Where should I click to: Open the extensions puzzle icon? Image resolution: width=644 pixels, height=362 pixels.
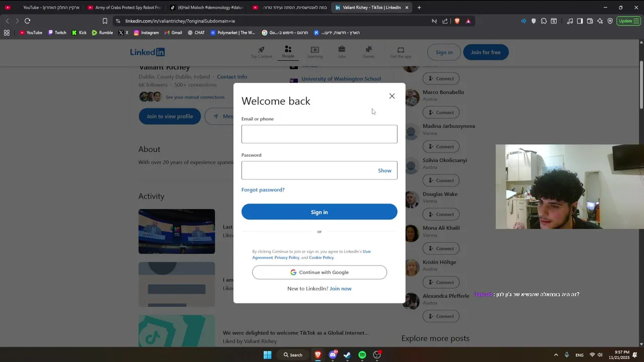point(544,21)
